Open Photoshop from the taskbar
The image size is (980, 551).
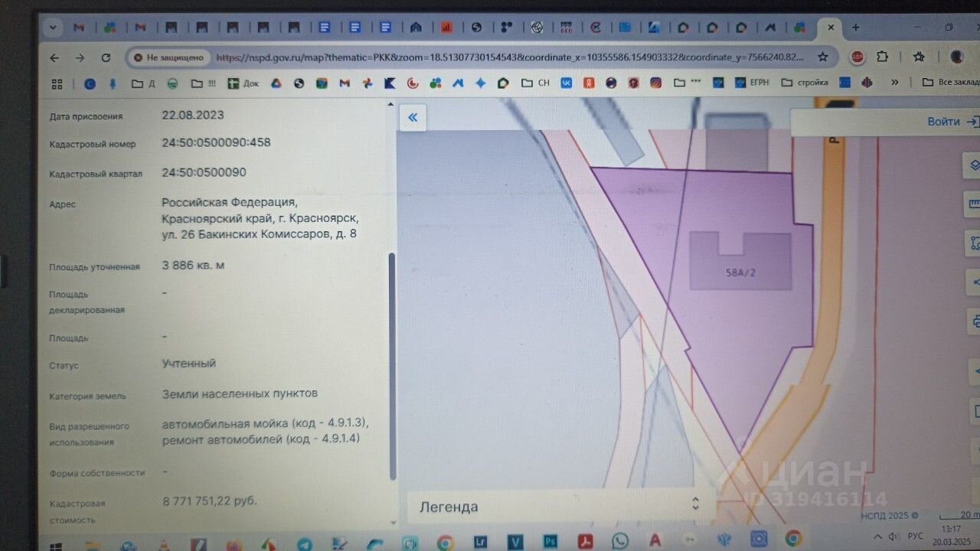click(550, 542)
